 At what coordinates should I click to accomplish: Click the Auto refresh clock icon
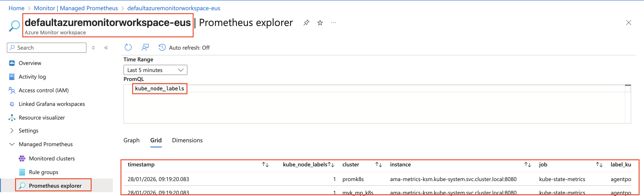pyautogui.click(x=162, y=48)
